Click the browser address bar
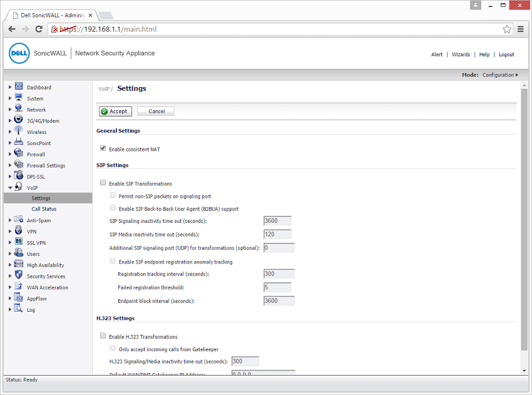 click(280, 29)
